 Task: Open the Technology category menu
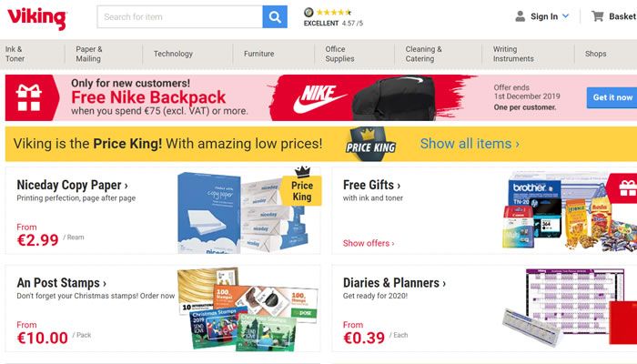[x=173, y=54]
